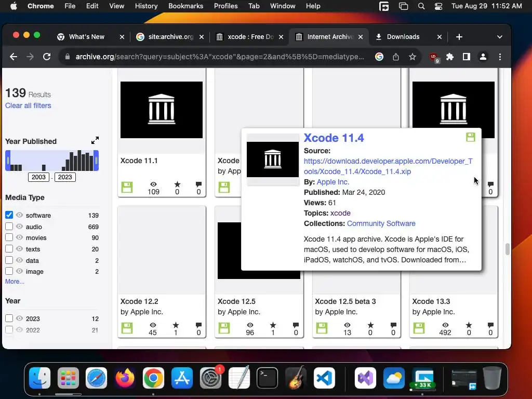
Task: Click the floppy icon in Xcode 11.4 popup
Action: [x=471, y=137]
